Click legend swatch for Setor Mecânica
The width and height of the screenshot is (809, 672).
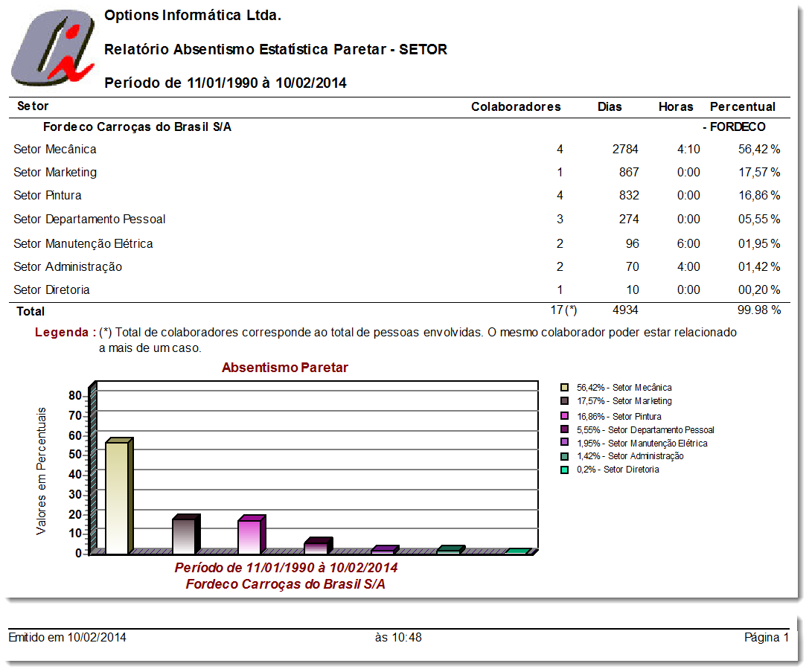[564, 387]
